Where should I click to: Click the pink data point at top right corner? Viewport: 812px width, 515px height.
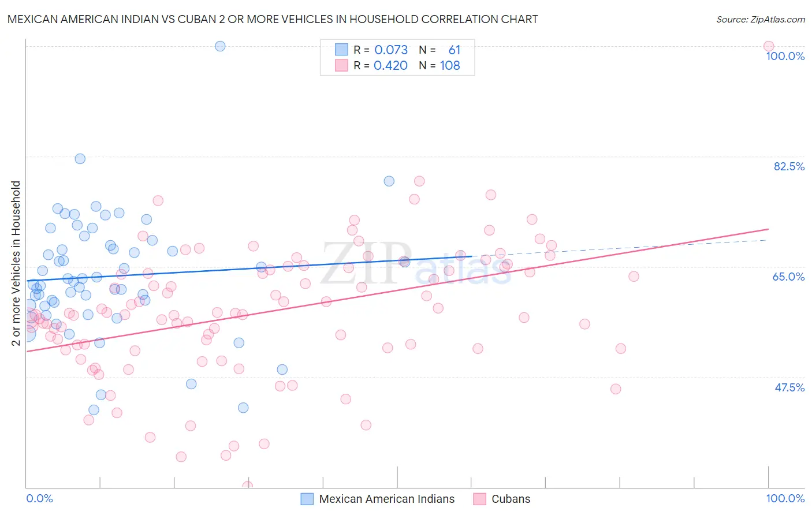pos(769,46)
